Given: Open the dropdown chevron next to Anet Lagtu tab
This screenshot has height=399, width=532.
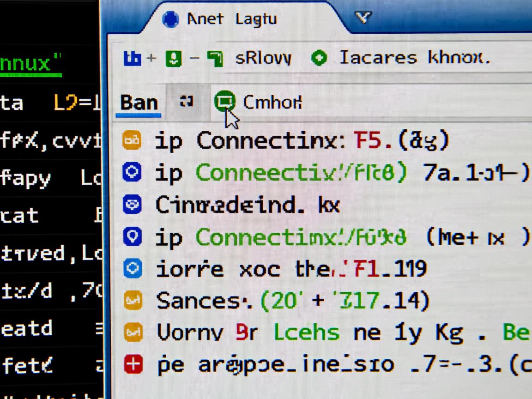Looking at the screenshot, I should (363, 18).
